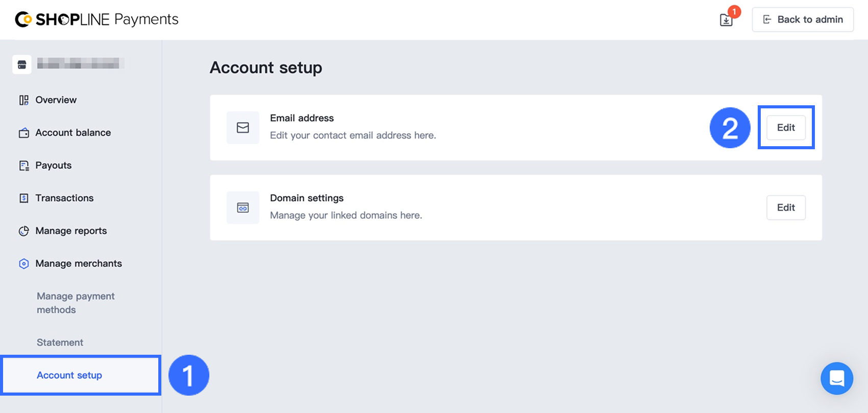This screenshot has width=868, height=413.
Task: Select Account setup in the sidebar
Action: [69, 375]
